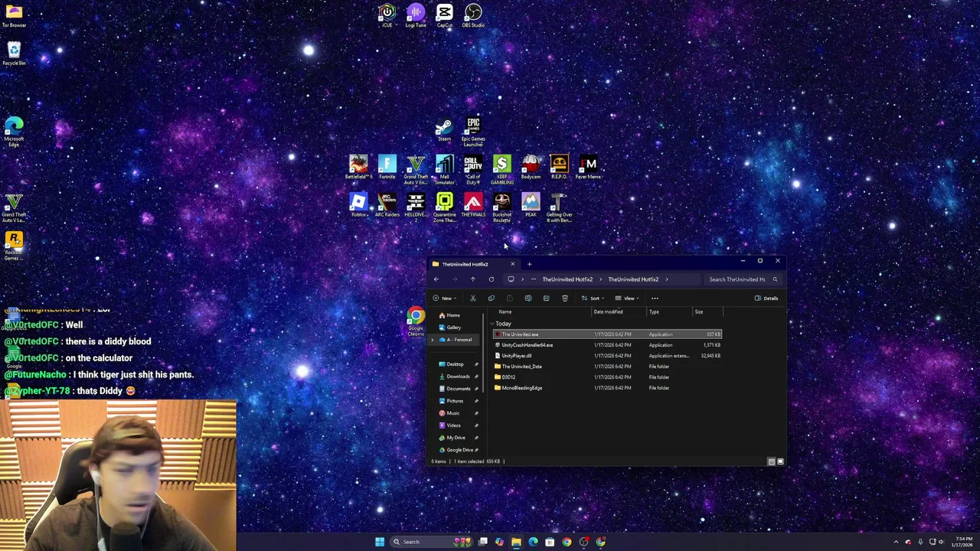
Task: Expand the A - Personal tree node
Action: (433, 340)
